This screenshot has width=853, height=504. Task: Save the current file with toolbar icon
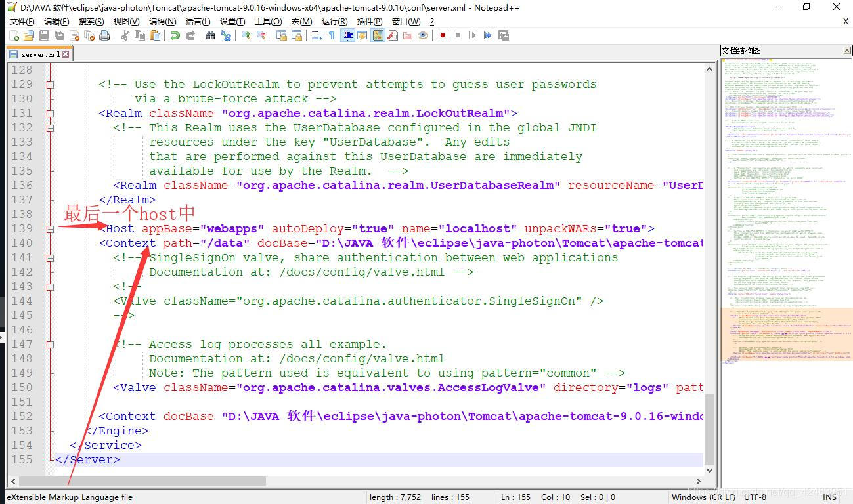[43, 35]
